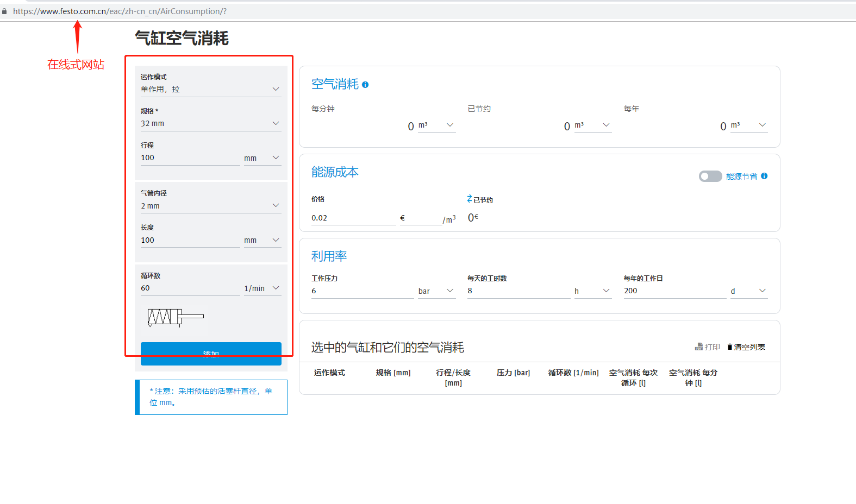856x504 pixels.
Task: Click the 气缸空气消耗 page title
Action: click(x=182, y=39)
